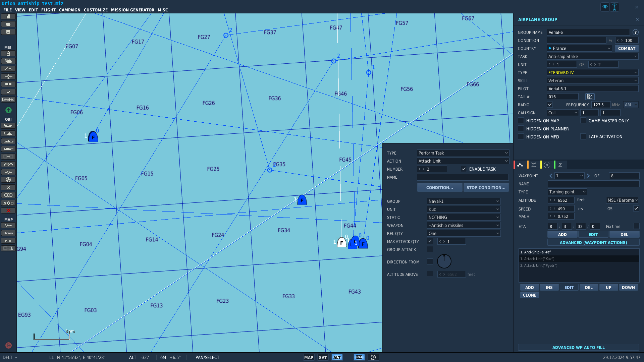Switch map to SAT view
Screen dimensions: 644x362
(323, 357)
